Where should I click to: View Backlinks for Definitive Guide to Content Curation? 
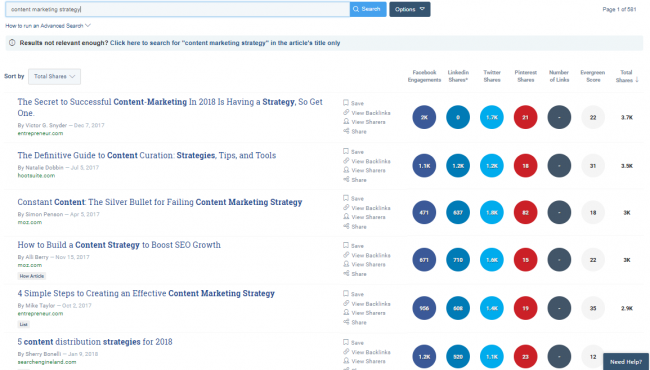click(x=366, y=161)
